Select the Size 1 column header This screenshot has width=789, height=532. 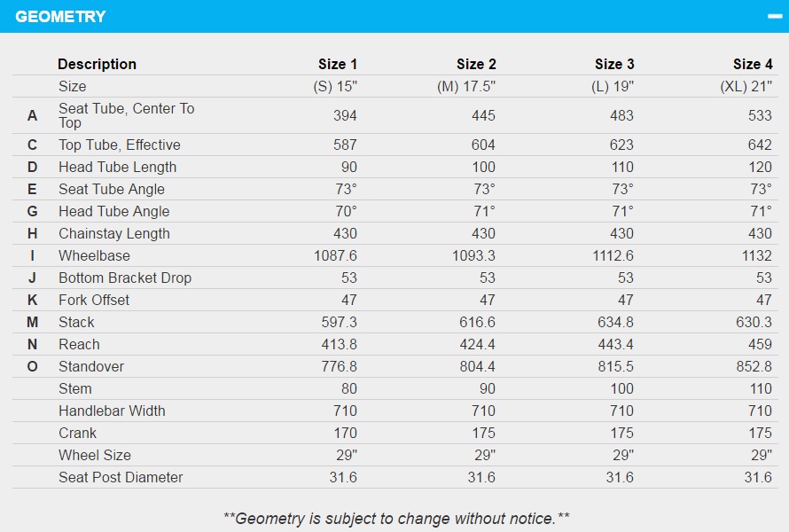pos(338,64)
